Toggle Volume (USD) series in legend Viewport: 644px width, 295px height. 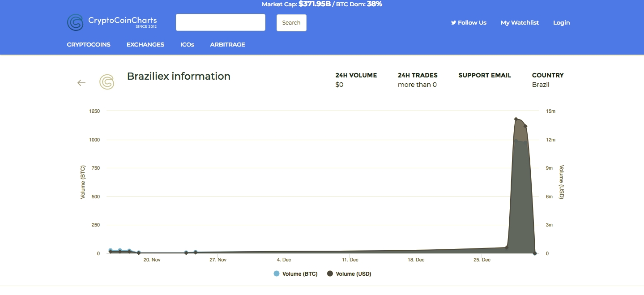(349, 274)
